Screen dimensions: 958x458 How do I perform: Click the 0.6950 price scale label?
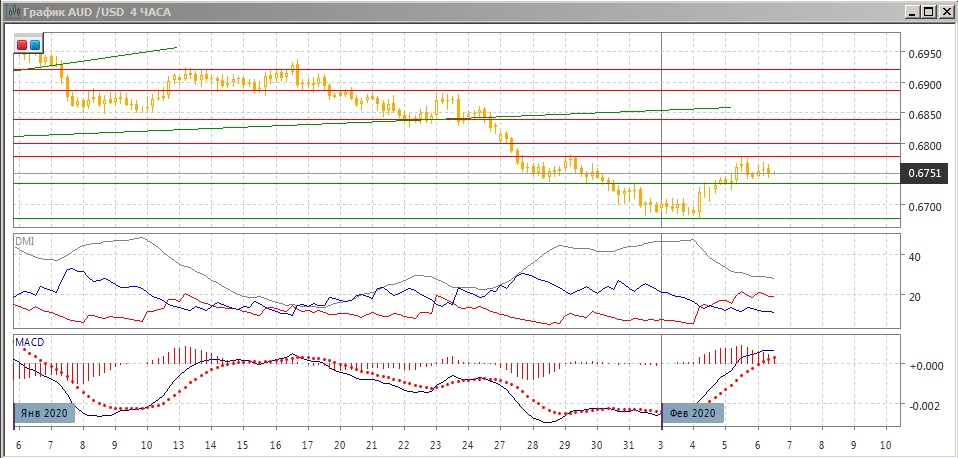coord(922,54)
